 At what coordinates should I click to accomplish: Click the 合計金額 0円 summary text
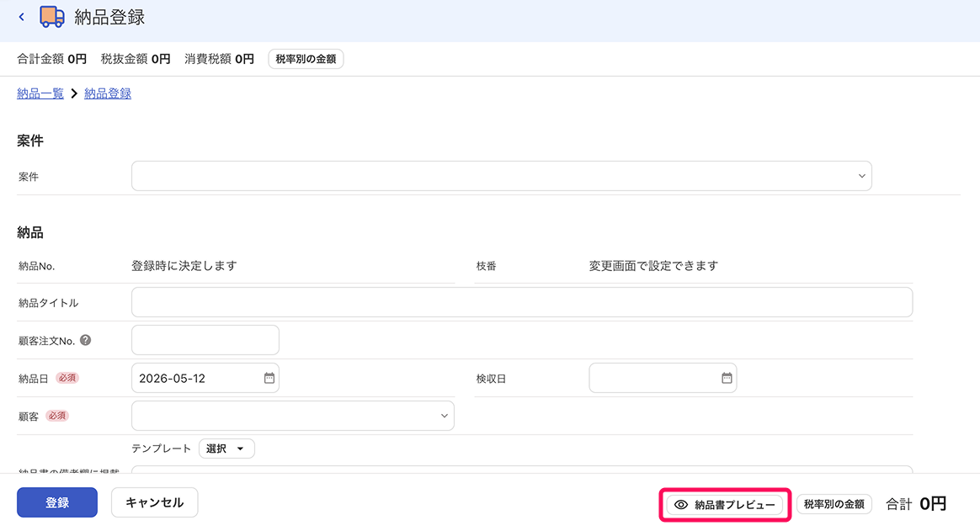[52, 59]
